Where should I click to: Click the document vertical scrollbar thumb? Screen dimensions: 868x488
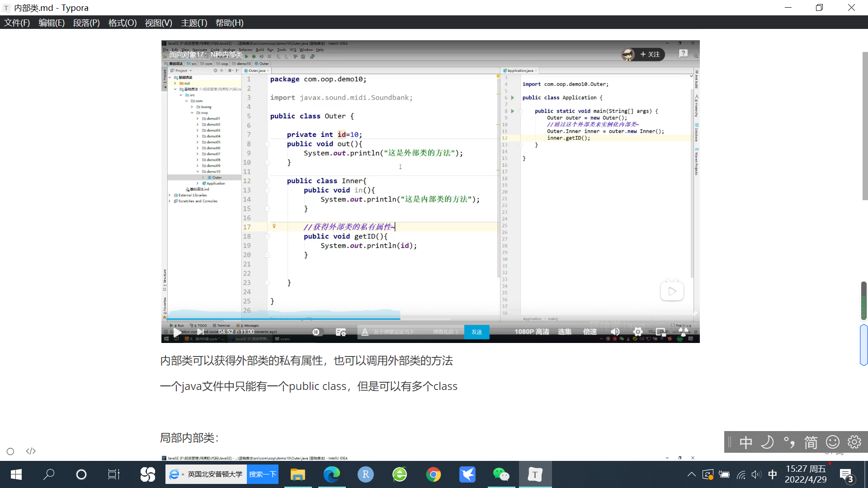864,126
